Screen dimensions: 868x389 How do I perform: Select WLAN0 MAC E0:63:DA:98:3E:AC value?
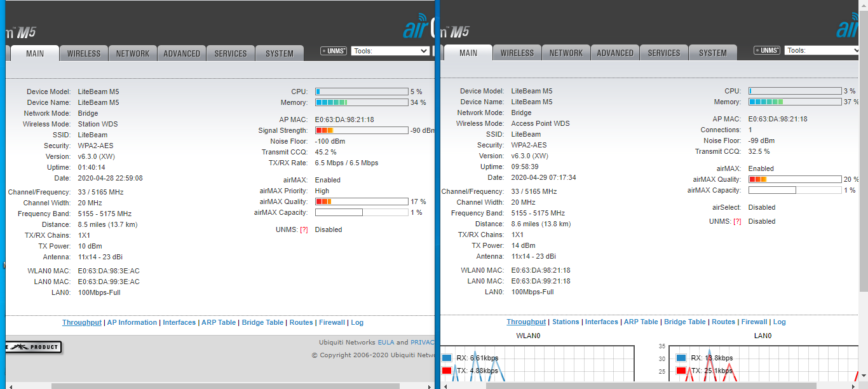[109, 271]
